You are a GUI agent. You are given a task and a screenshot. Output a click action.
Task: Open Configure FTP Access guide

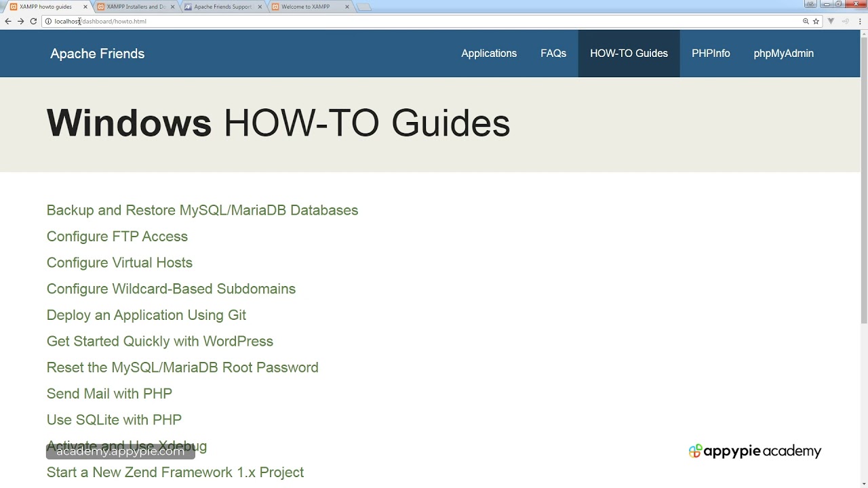click(117, 237)
